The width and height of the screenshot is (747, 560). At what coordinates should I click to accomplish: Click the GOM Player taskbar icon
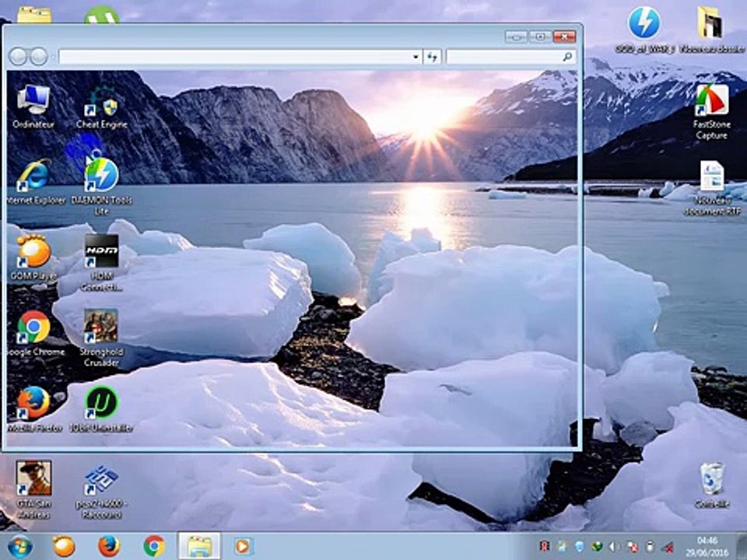point(64,546)
